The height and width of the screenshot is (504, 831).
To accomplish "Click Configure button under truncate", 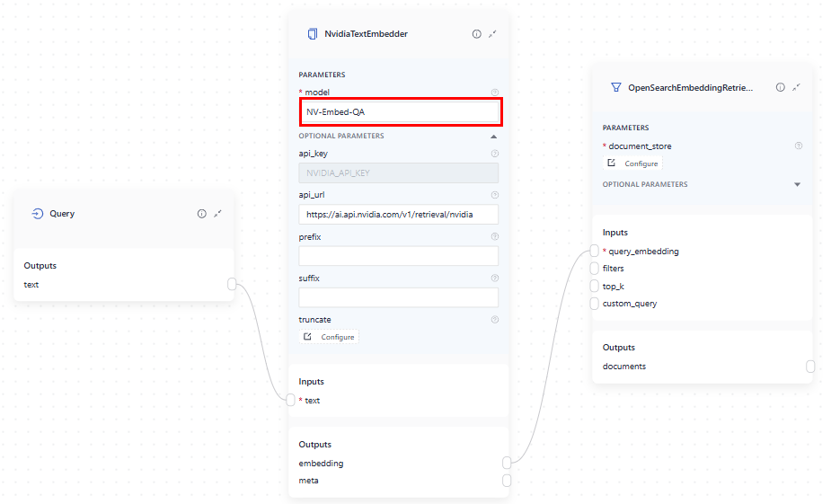I will click(x=329, y=337).
